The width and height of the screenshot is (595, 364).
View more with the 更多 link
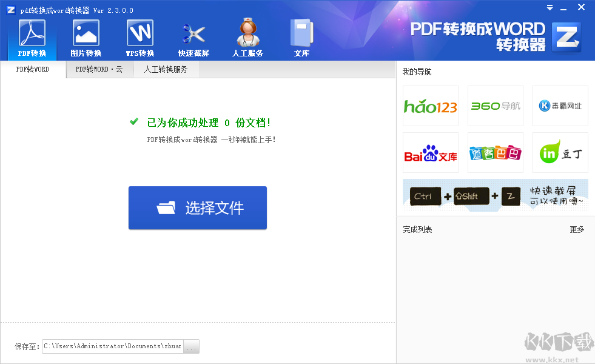(576, 229)
